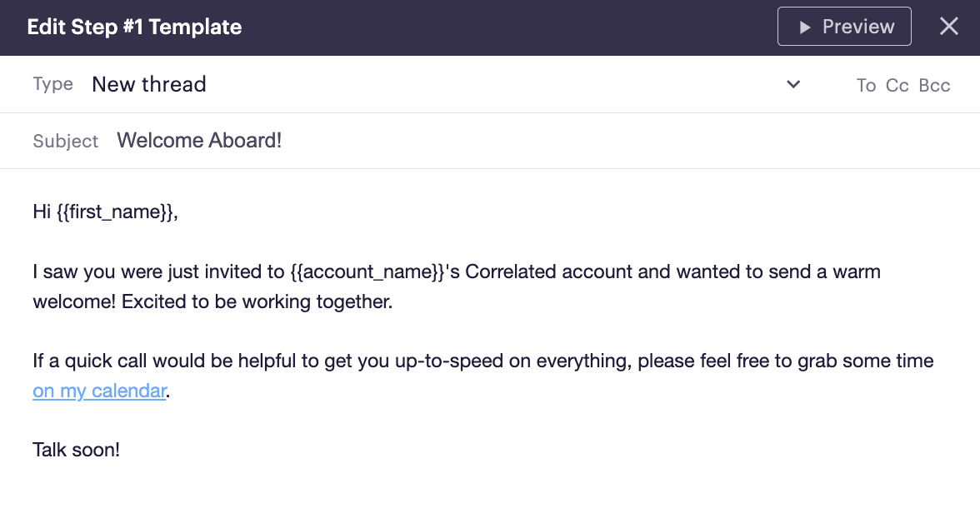Click the Preview button
This screenshot has width=980, height=523.
(x=844, y=27)
